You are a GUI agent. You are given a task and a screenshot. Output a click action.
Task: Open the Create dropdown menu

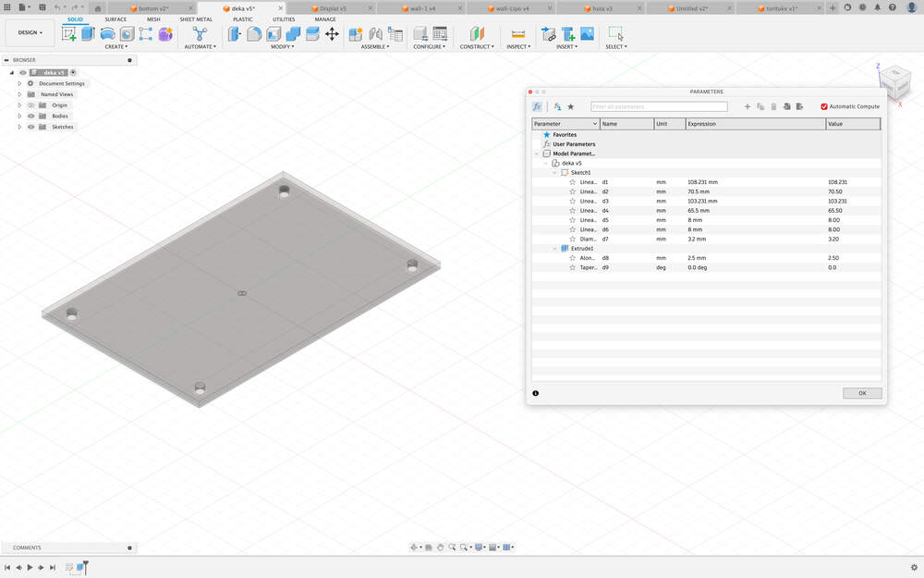[116, 46]
